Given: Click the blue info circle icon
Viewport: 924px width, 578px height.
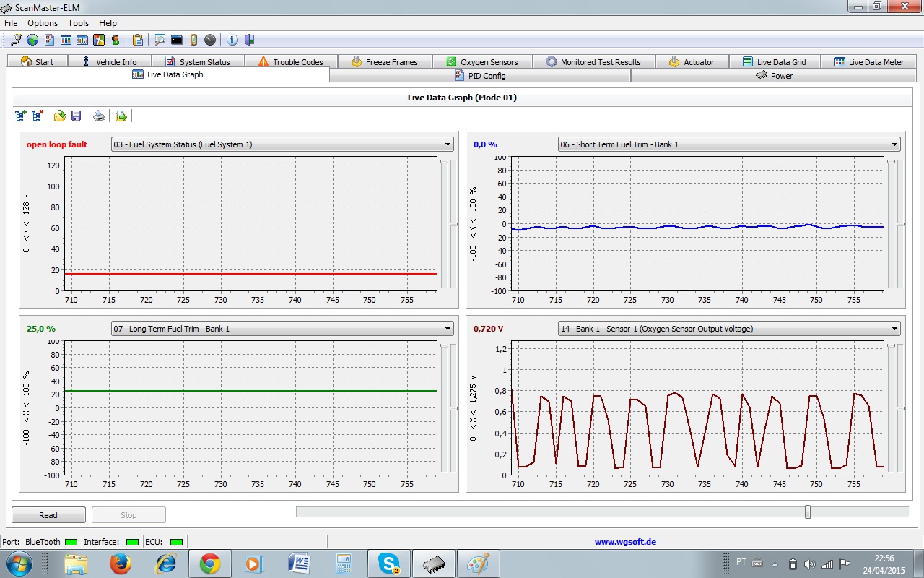Looking at the screenshot, I should click(x=232, y=40).
